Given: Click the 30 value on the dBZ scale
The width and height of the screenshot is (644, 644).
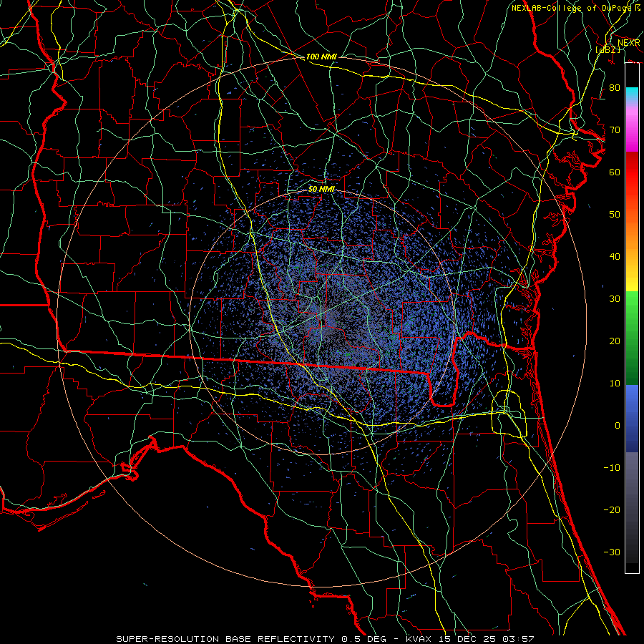Looking at the screenshot, I should [x=615, y=299].
